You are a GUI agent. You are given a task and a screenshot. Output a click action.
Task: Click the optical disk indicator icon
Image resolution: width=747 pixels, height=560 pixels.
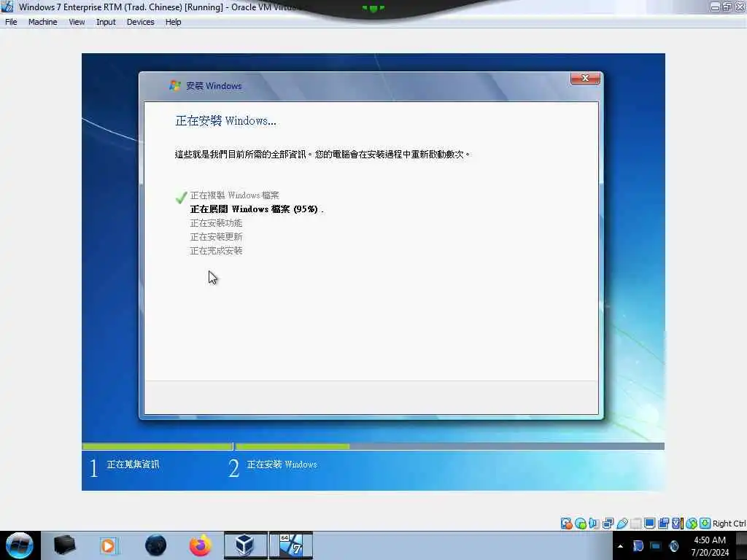580,524
